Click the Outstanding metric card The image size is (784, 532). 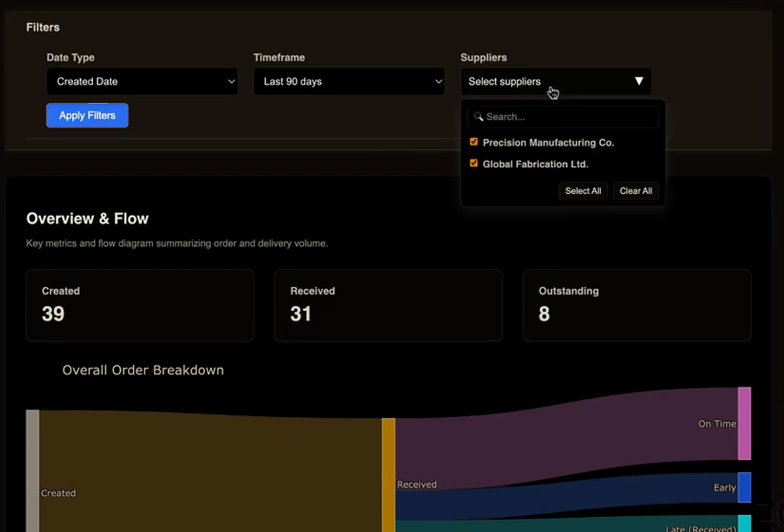636,305
